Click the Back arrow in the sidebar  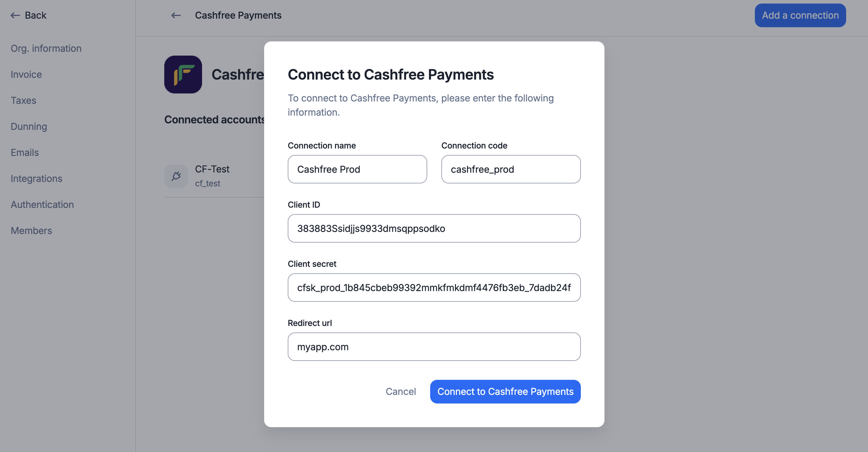pos(15,15)
